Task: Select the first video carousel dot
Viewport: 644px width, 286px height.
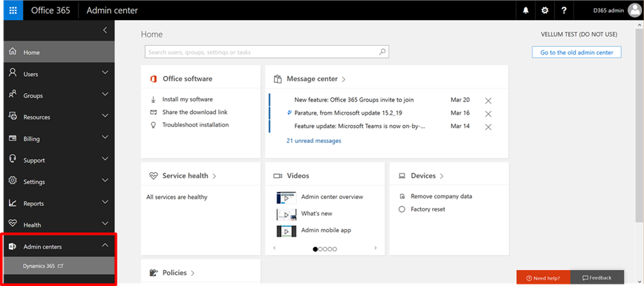Action: [315, 249]
